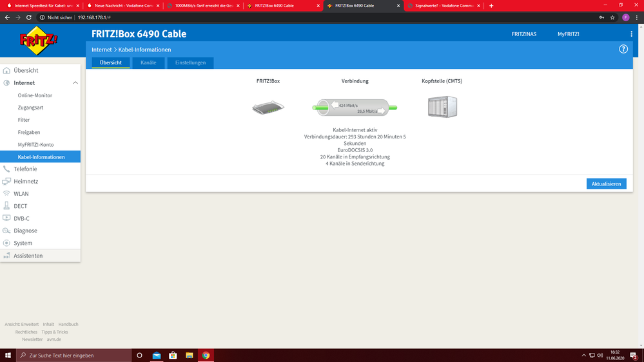Open Mail app in taskbar

tap(157, 356)
